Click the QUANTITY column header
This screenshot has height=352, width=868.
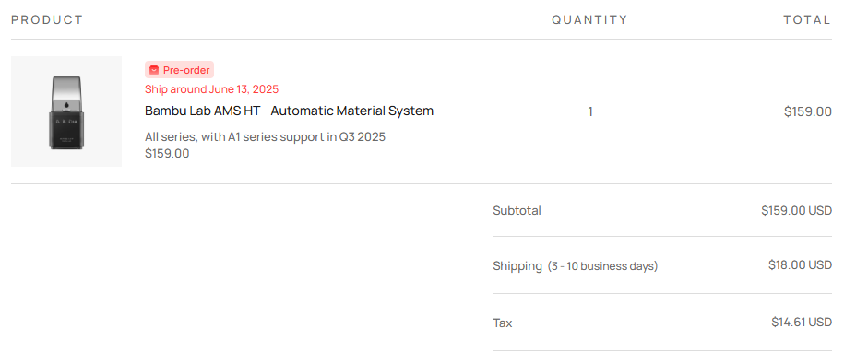[x=589, y=20]
